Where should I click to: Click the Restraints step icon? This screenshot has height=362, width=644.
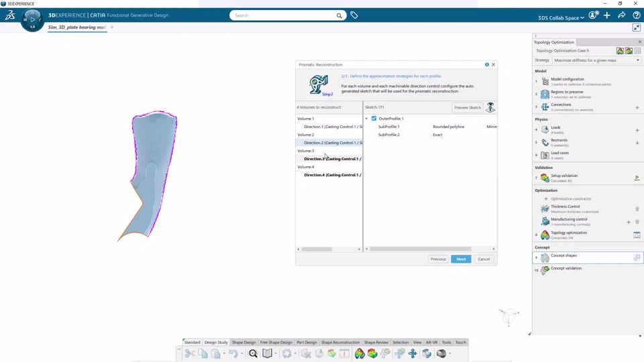tap(545, 142)
